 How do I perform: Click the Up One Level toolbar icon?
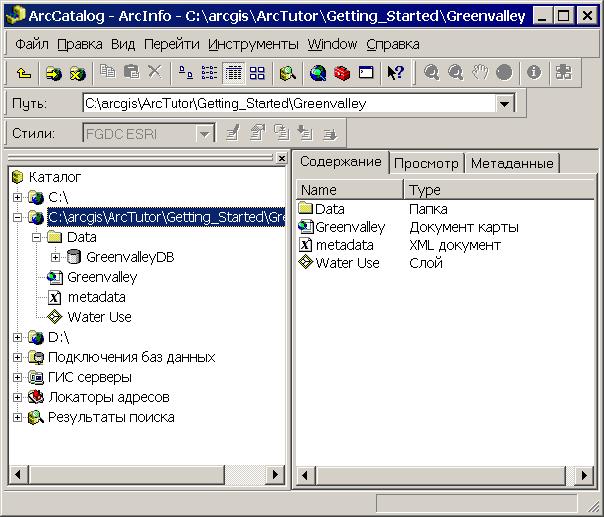click(24, 73)
